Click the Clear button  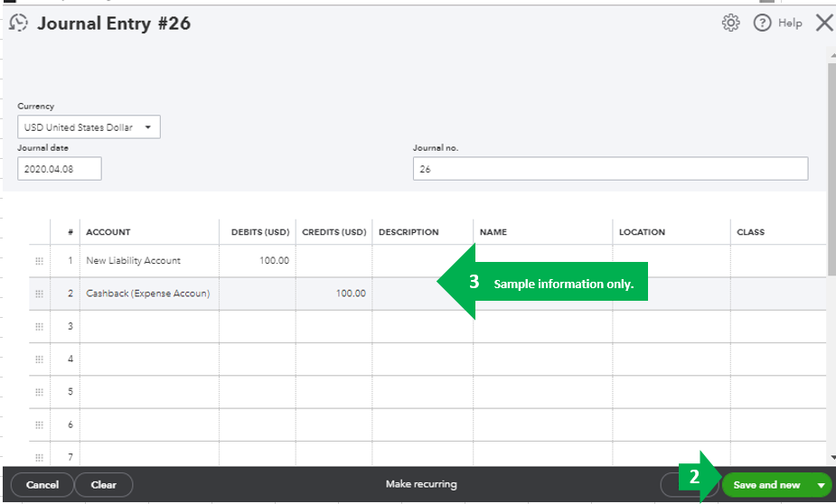point(103,485)
